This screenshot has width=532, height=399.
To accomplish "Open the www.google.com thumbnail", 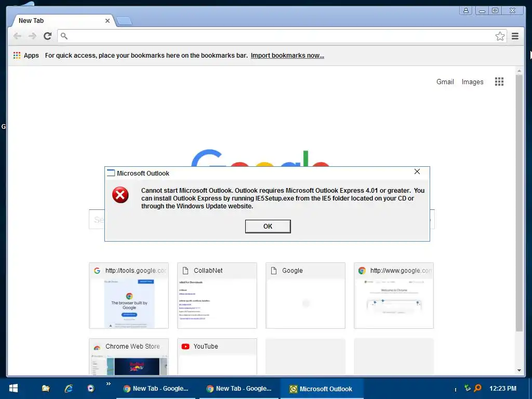I will 394,296.
